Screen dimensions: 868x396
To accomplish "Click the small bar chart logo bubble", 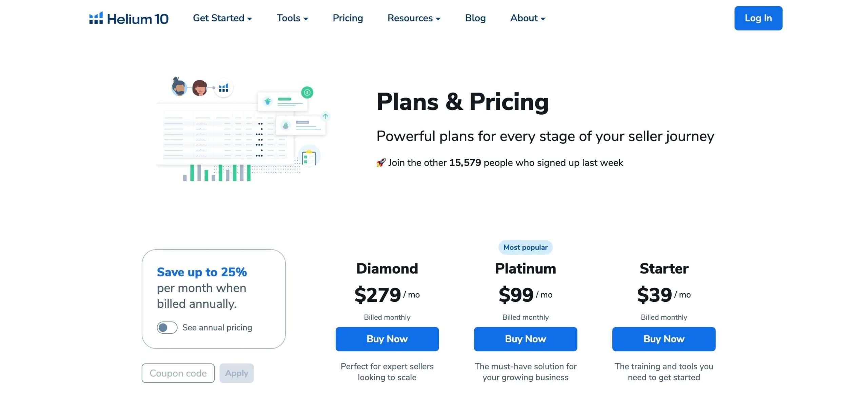I will click(x=223, y=88).
